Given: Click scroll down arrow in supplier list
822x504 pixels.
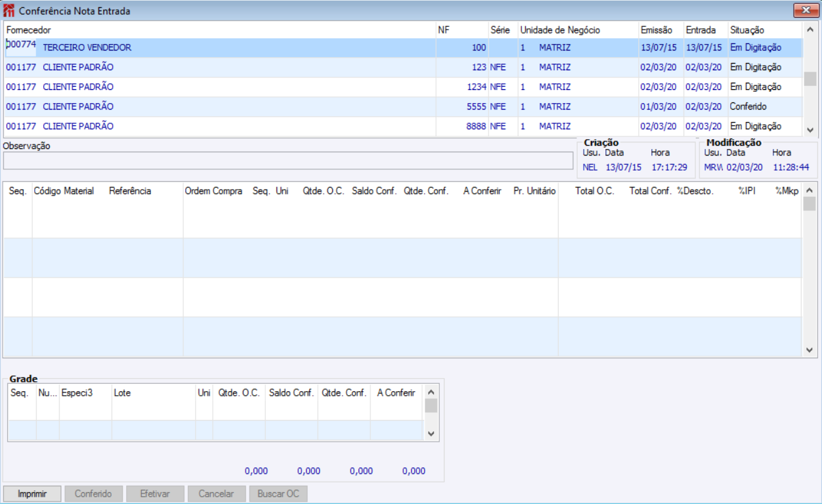Looking at the screenshot, I should pyautogui.click(x=810, y=130).
